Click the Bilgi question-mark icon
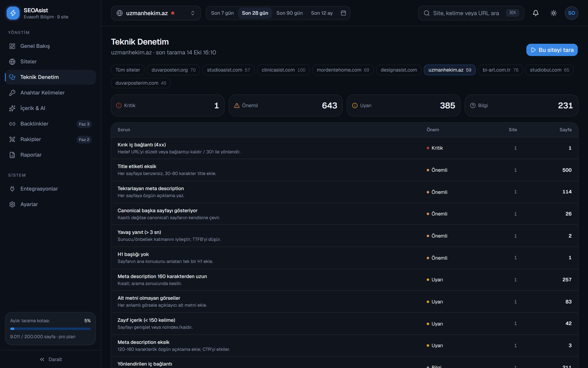Viewport: 588px width, 368px height. tap(473, 105)
